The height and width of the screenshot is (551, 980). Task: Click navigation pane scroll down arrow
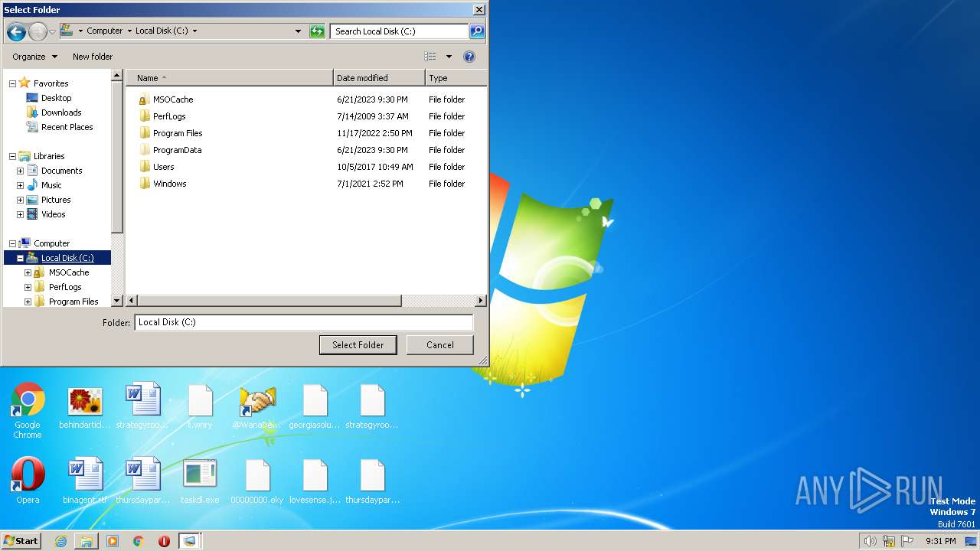[117, 302]
